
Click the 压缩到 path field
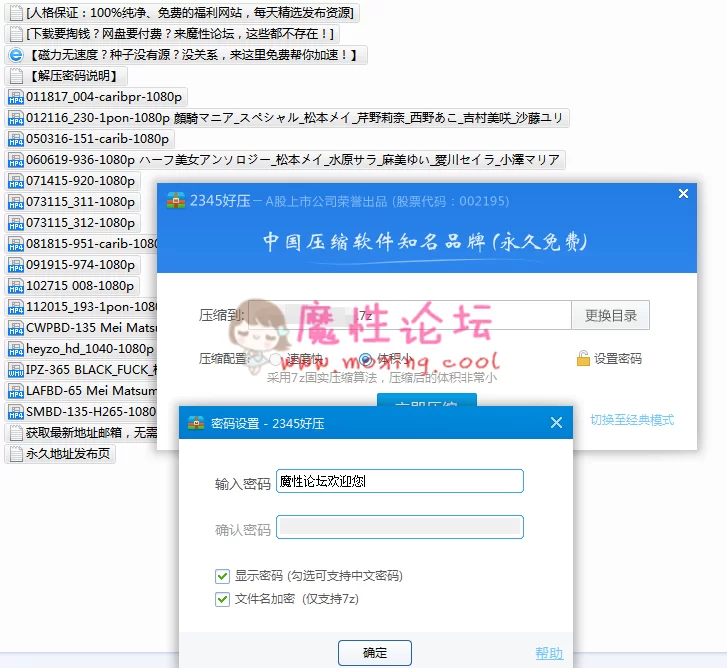point(410,316)
